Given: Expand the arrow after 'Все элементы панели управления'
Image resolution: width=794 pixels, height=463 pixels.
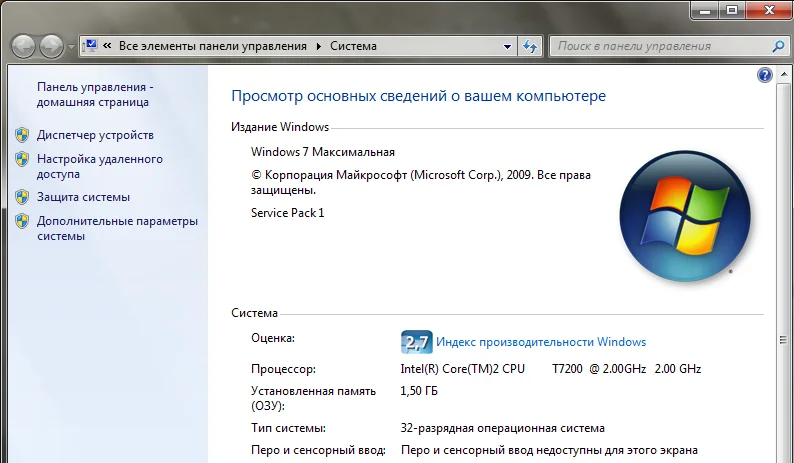Looking at the screenshot, I should [319, 46].
